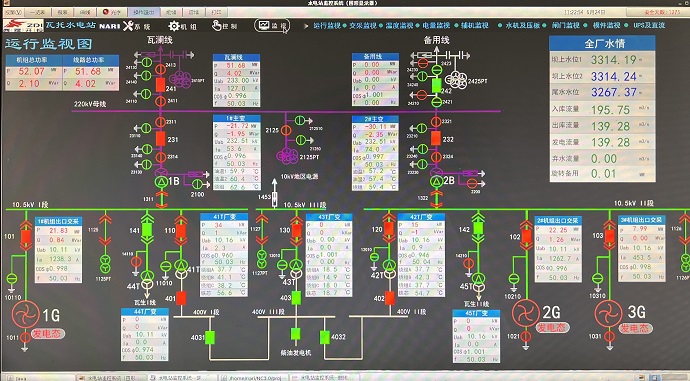Open the 电量监视 page
The image size is (690, 381).
(436, 26)
